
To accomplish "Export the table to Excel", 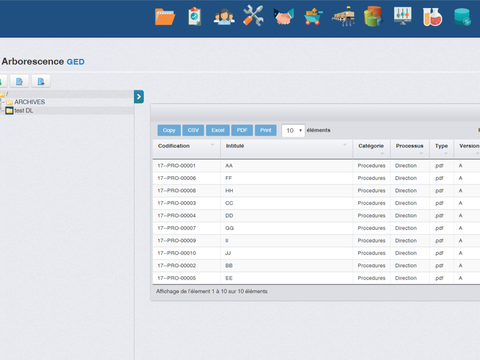I will click(x=218, y=130).
